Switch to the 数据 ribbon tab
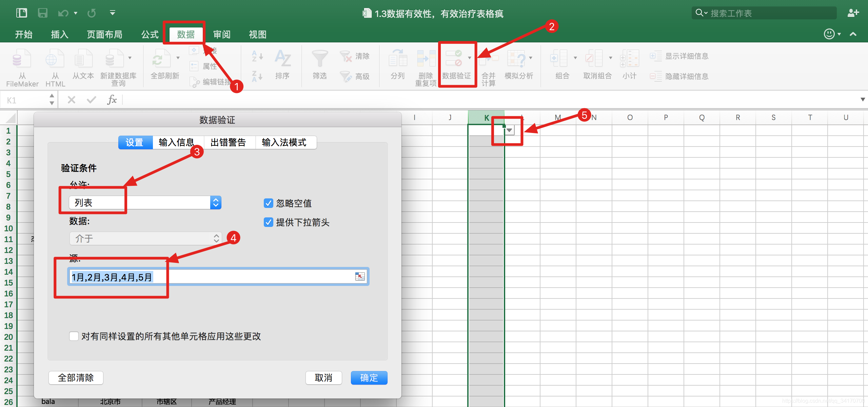The image size is (868, 407). [186, 34]
